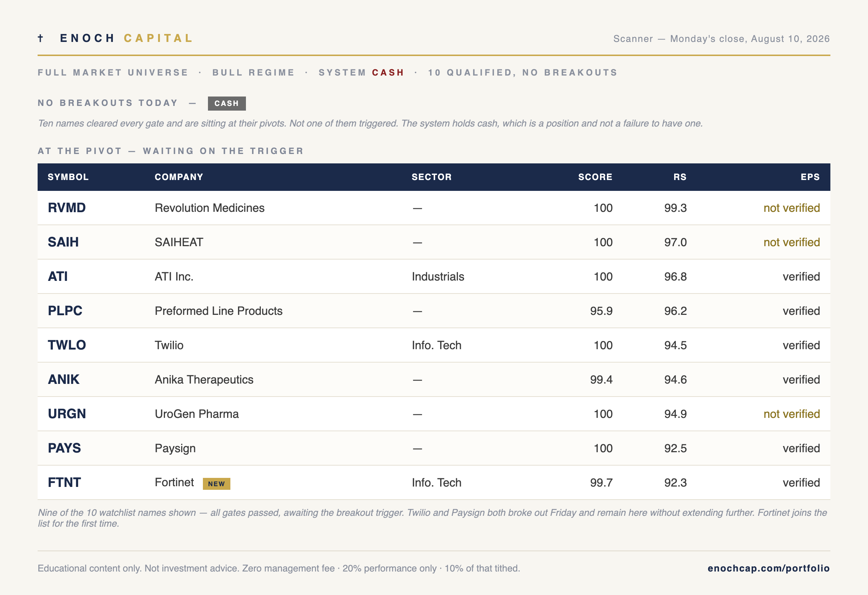Click the not verified EPS for RVMD
The height and width of the screenshot is (595, 868).
792,208
